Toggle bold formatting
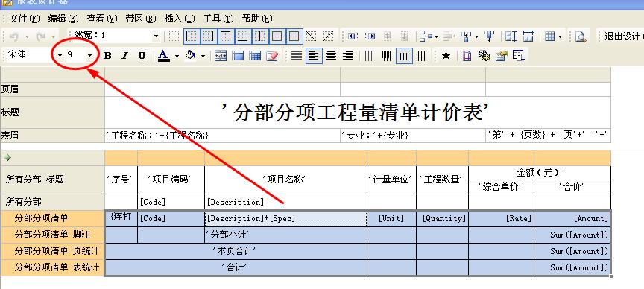Screen dimensions: 644x289 pos(107,56)
